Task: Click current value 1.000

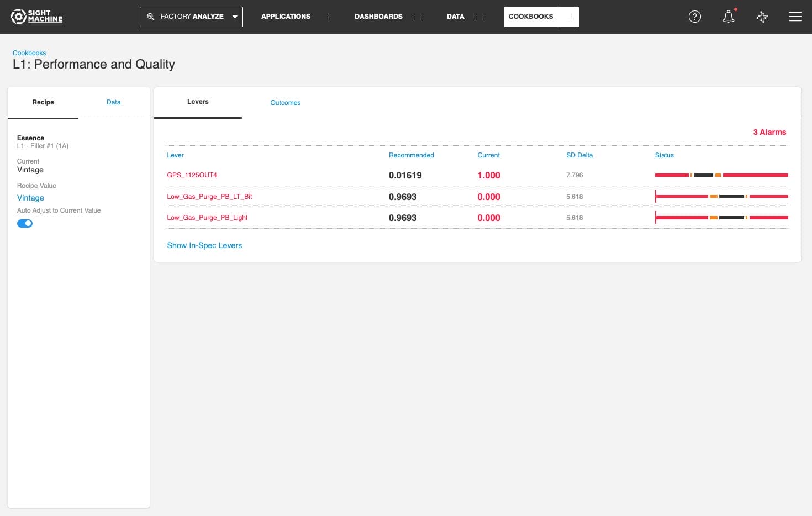Action: coord(489,175)
